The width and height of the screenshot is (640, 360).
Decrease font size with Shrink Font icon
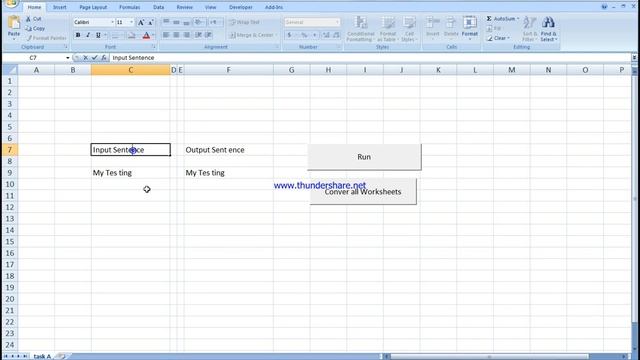151,22
